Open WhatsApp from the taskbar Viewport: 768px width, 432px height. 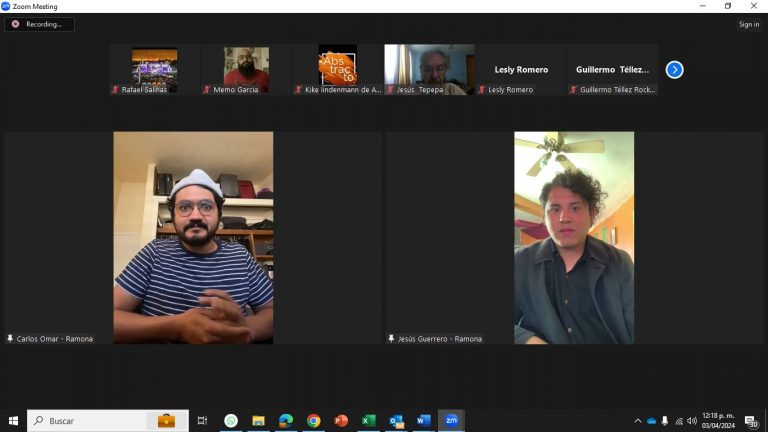[231, 421]
